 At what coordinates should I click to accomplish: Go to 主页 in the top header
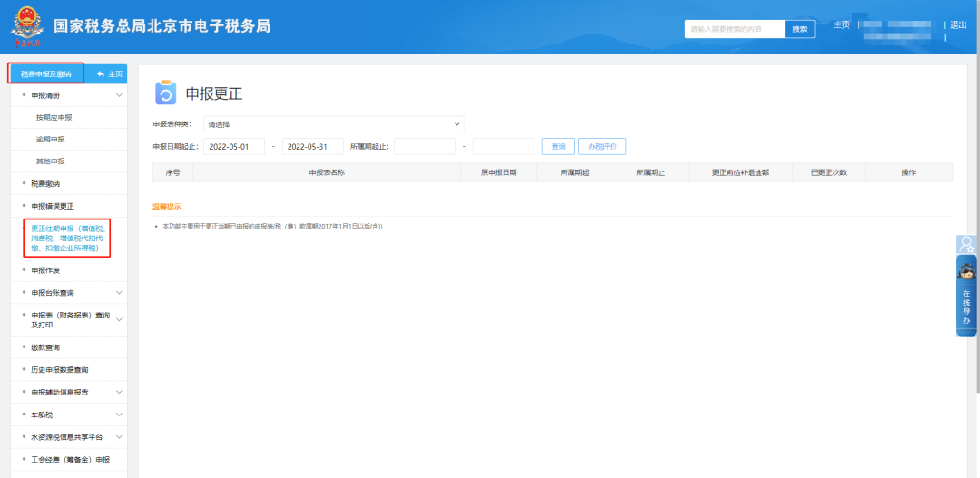tap(841, 25)
